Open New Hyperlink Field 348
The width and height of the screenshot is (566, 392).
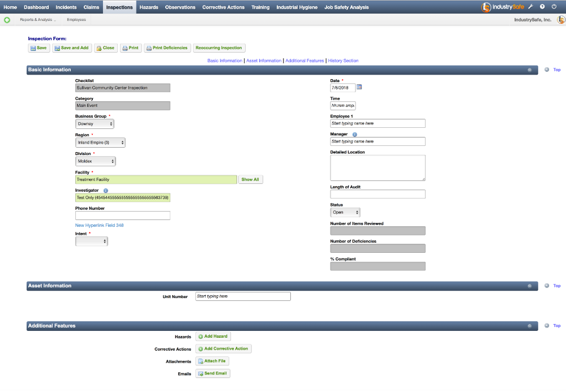(99, 225)
